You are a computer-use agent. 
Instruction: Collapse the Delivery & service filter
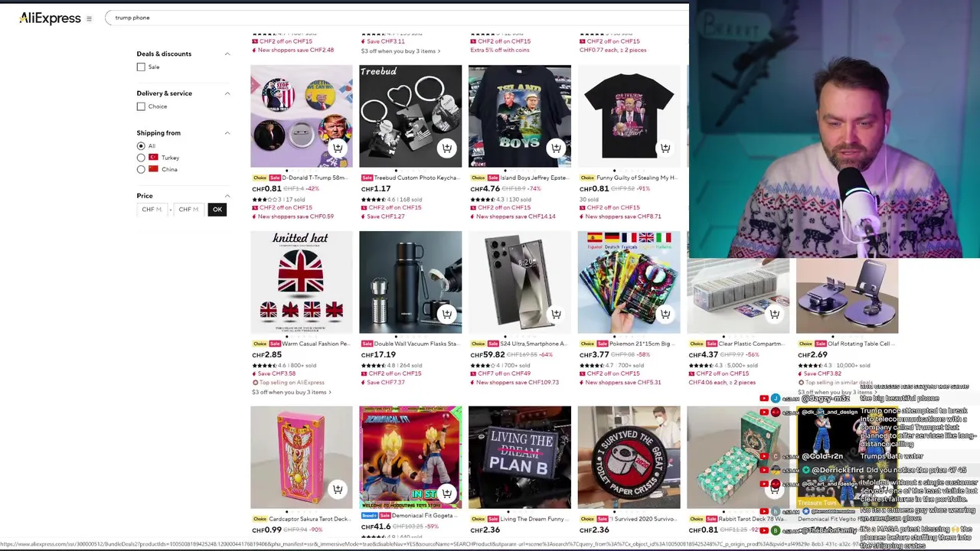coord(227,93)
